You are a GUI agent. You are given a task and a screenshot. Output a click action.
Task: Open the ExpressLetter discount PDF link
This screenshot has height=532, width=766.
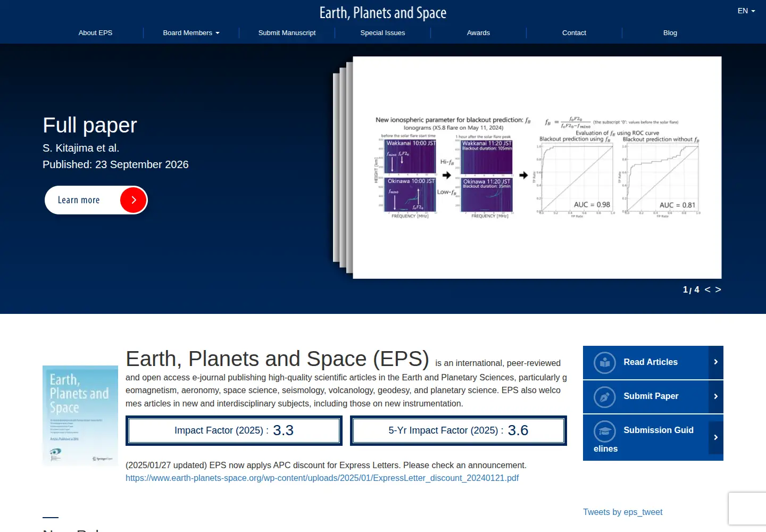[x=322, y=478]
